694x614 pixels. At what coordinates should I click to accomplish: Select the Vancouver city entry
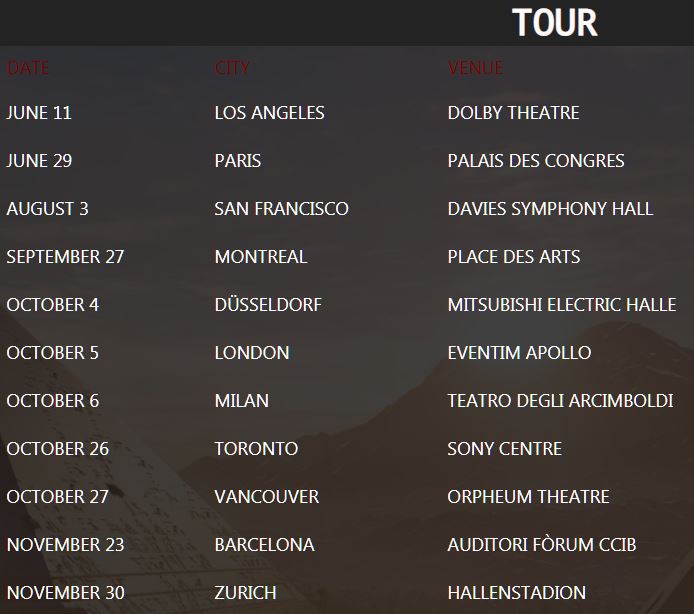[266, 497]
